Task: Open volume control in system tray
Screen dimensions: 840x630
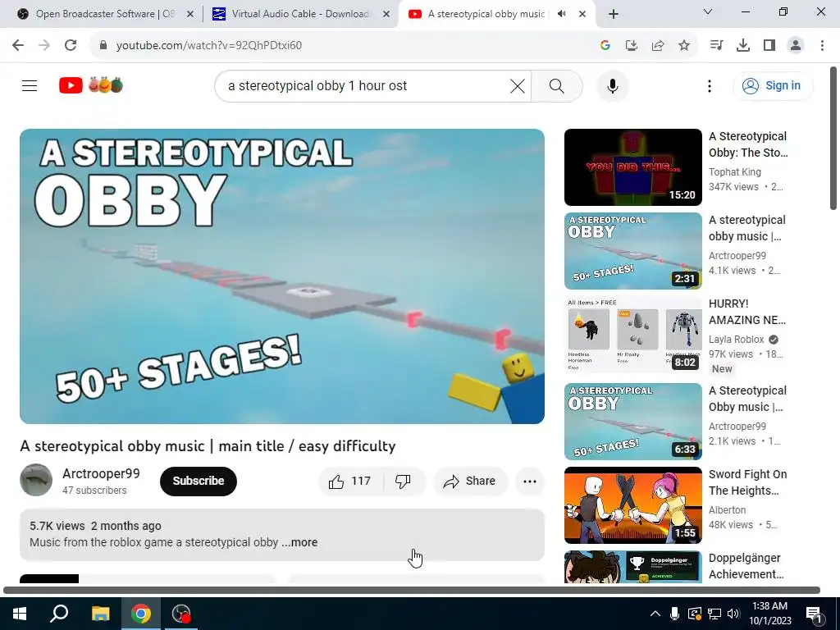Action: [x=734, y=614]
